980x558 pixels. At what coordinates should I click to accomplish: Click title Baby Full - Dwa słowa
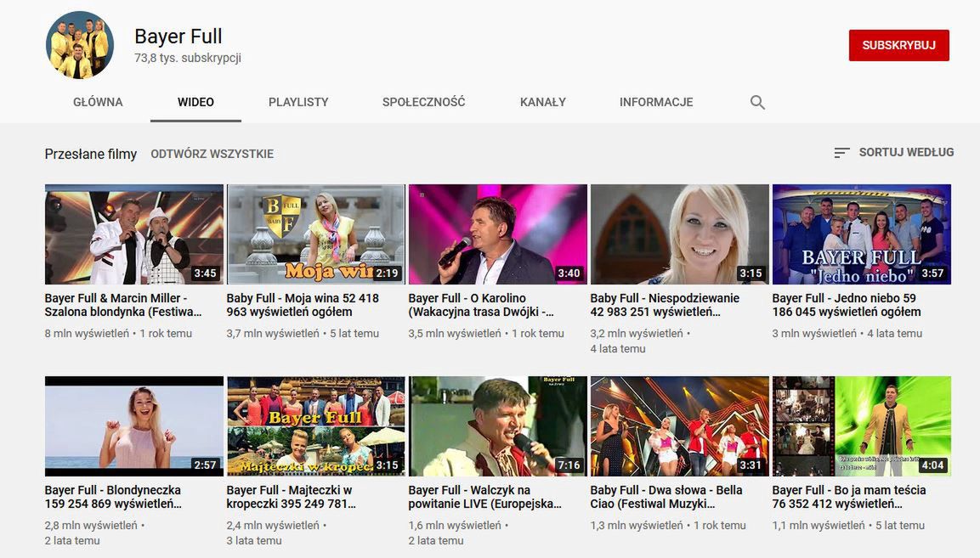[666, 497]
